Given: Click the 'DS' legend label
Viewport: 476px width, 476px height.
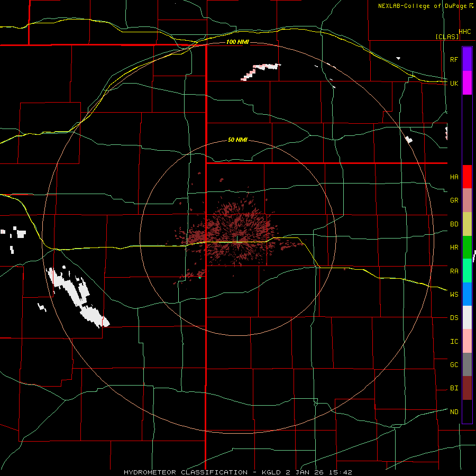Looking at the screenshot, I should tap(454, 318).
